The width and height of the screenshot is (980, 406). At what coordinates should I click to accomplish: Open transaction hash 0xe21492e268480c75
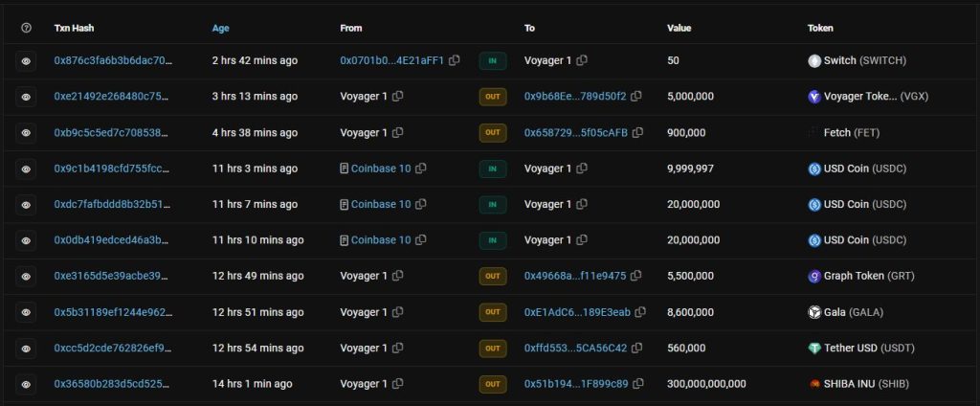pos(113,96)
